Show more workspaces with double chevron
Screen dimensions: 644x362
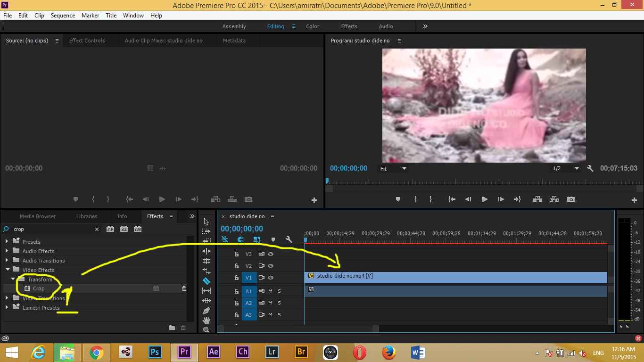click(425, 26)
